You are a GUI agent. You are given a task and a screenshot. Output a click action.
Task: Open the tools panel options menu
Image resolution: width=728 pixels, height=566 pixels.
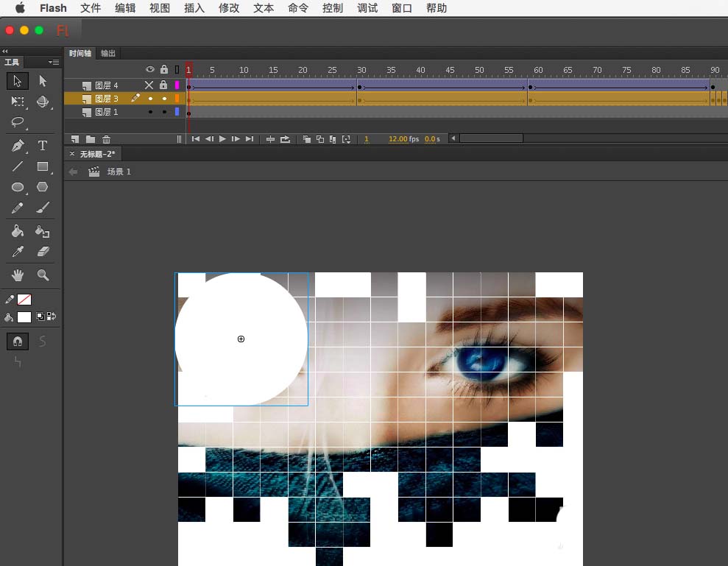(54, 63)
